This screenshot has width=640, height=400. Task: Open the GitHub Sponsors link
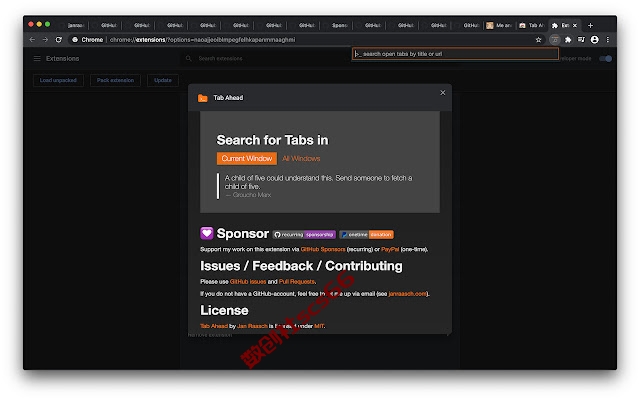[x=323, y=249]
